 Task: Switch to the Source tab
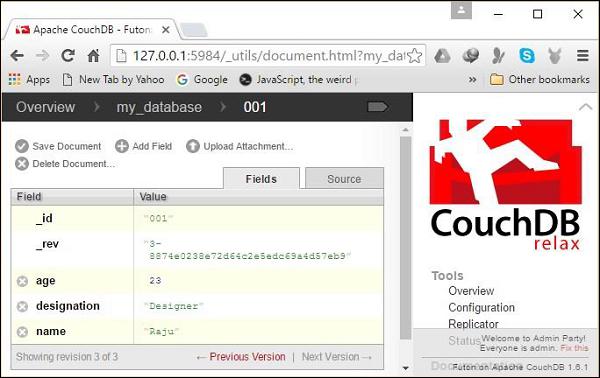344,178
